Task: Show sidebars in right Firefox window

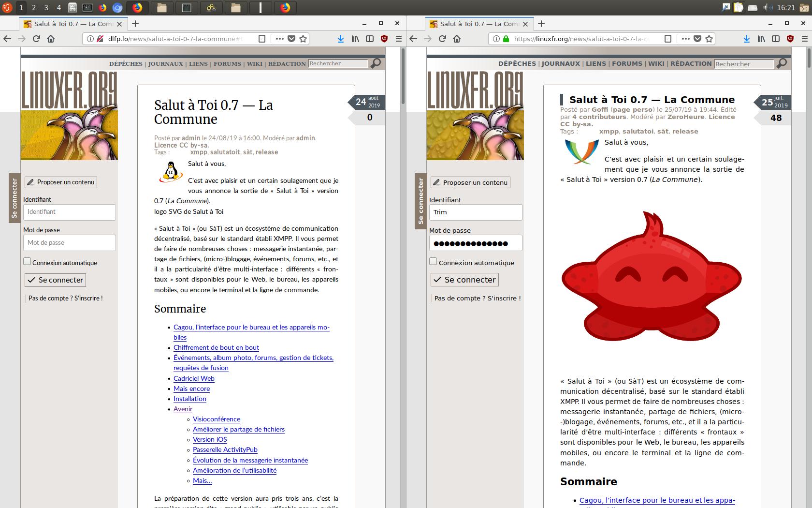Action: click(x=776, y=39)
